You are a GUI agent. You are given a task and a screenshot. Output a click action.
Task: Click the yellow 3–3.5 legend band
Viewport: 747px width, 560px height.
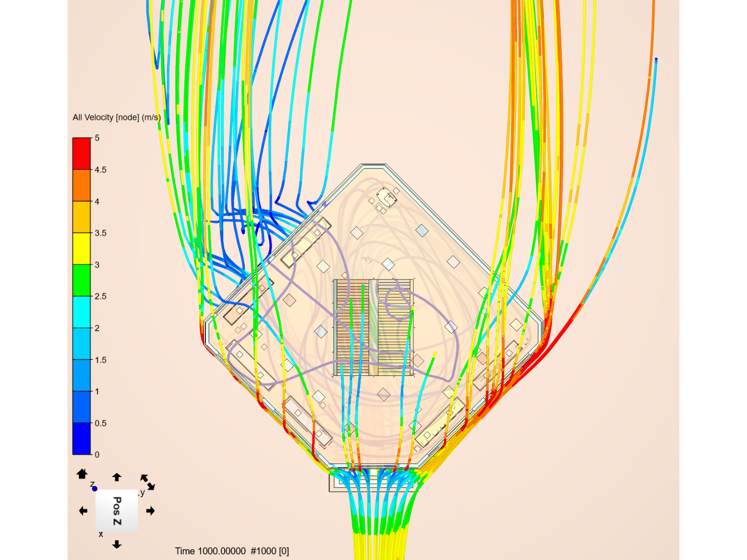[81, 249]
